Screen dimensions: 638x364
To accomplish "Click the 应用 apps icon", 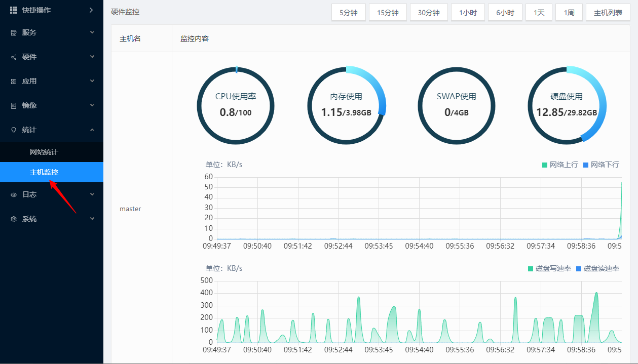I will point(14,81).
